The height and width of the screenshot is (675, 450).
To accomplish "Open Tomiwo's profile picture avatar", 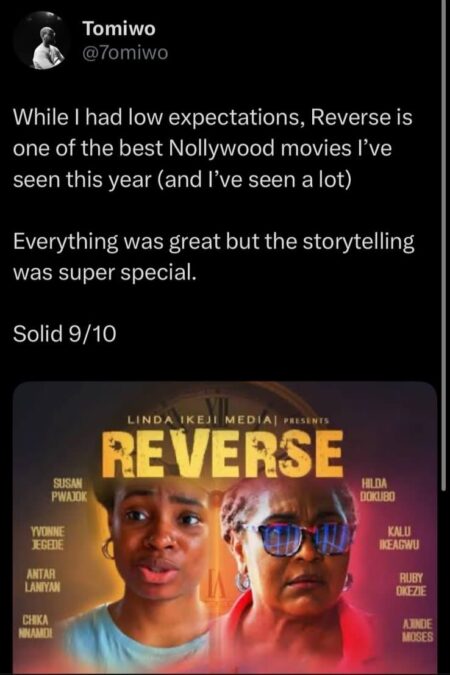I will 42,41.
